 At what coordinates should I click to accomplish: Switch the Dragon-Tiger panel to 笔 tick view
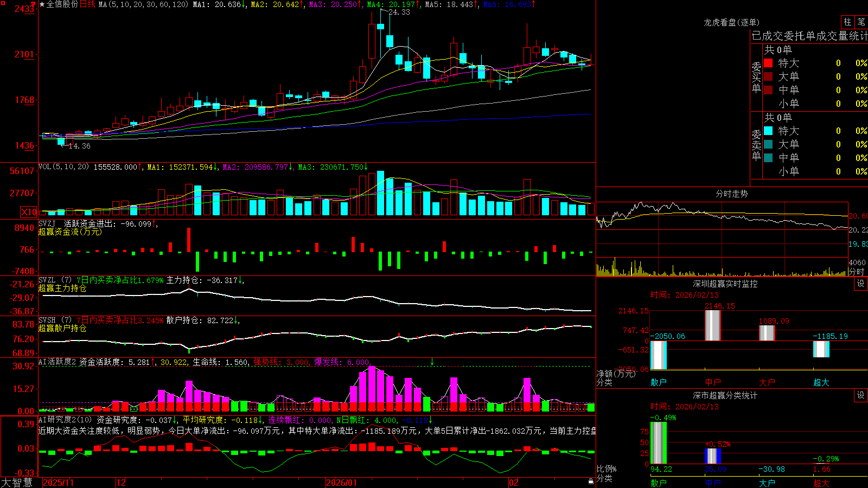[861, 22]
